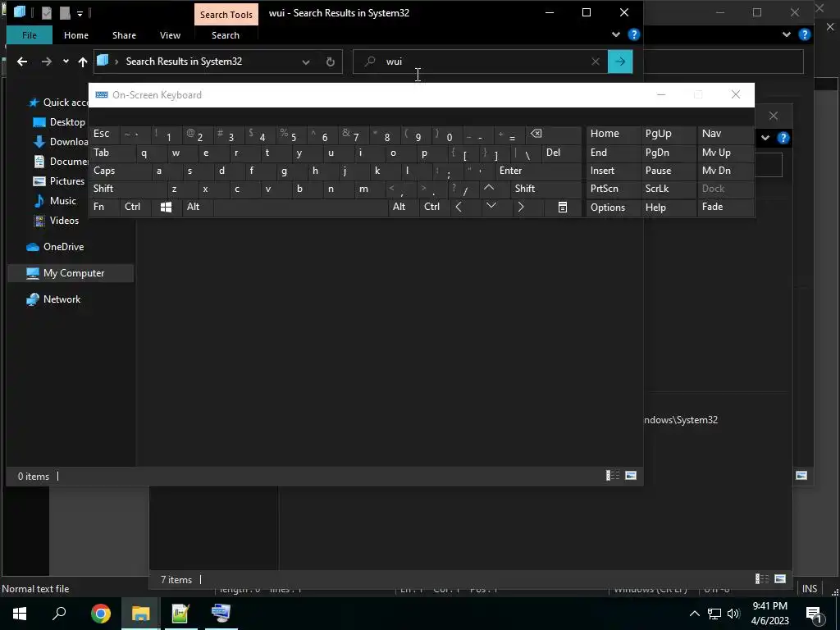Refresh the search results
The image size is (840, 630).
331,62
